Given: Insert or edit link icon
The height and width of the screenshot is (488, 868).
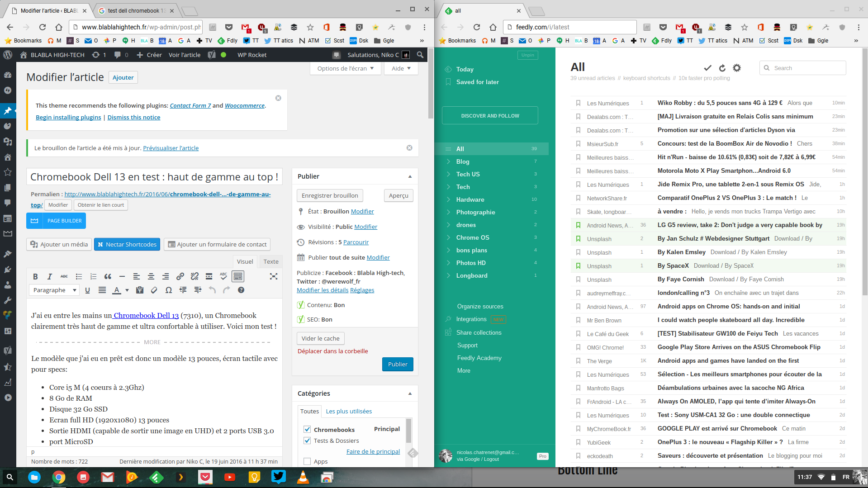Looking at the screenshot, I should (x=180, y=276).
